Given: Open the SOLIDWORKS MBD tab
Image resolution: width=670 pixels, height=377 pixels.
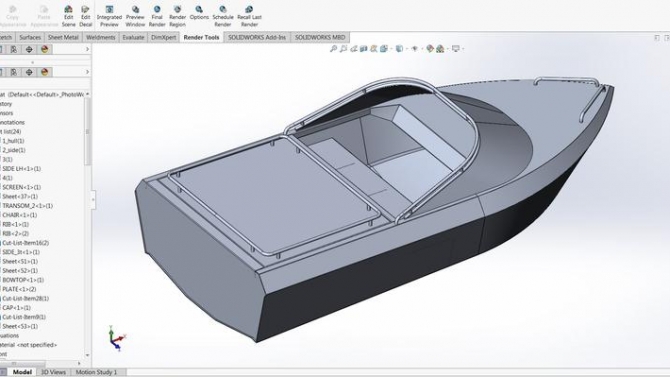Looking at the screenshot, I should pyautogui.click(x=320, y=37).
